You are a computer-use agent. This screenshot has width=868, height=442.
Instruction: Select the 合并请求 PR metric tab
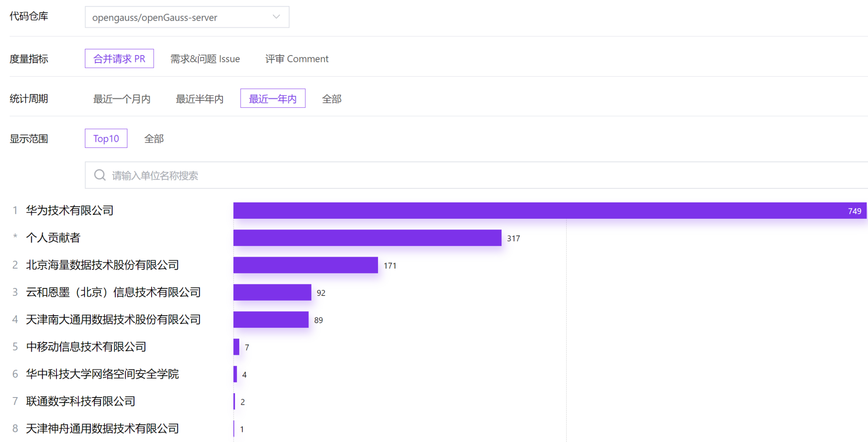pyautogui.click(x=119, y=59)
